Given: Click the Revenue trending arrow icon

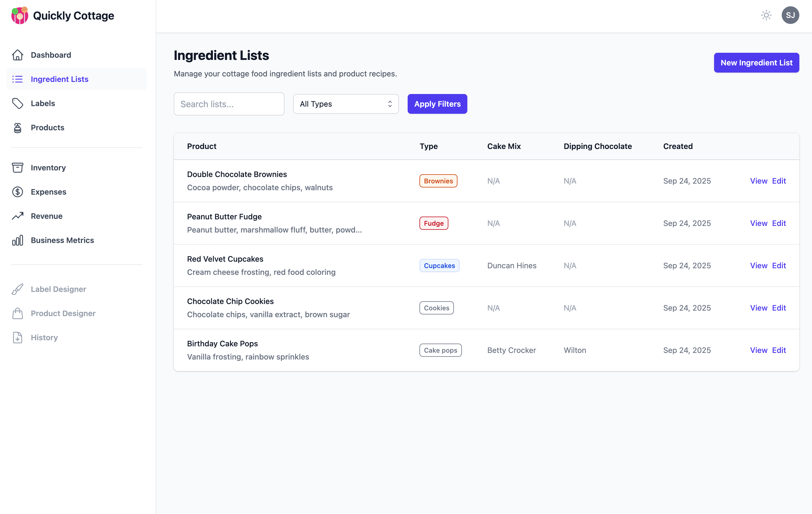Looking at the screenshot, I should point(18,216).
